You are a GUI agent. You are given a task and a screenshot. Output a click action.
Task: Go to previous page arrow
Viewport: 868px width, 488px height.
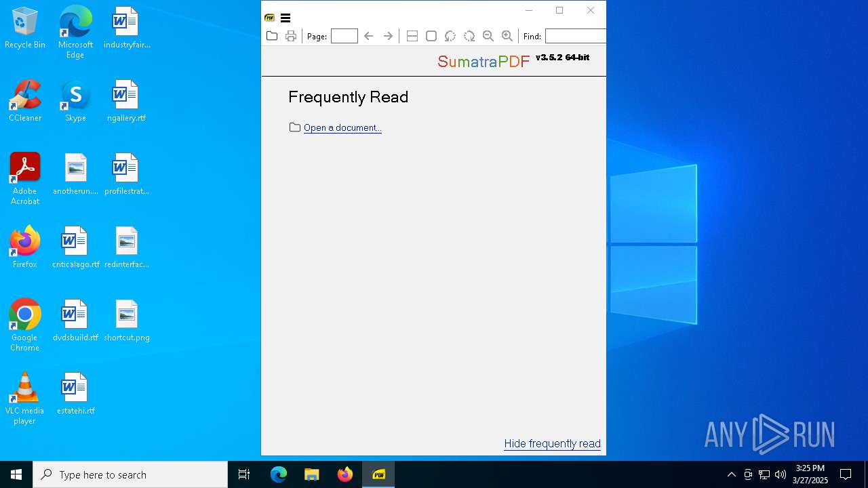click(x=369, y=36)
